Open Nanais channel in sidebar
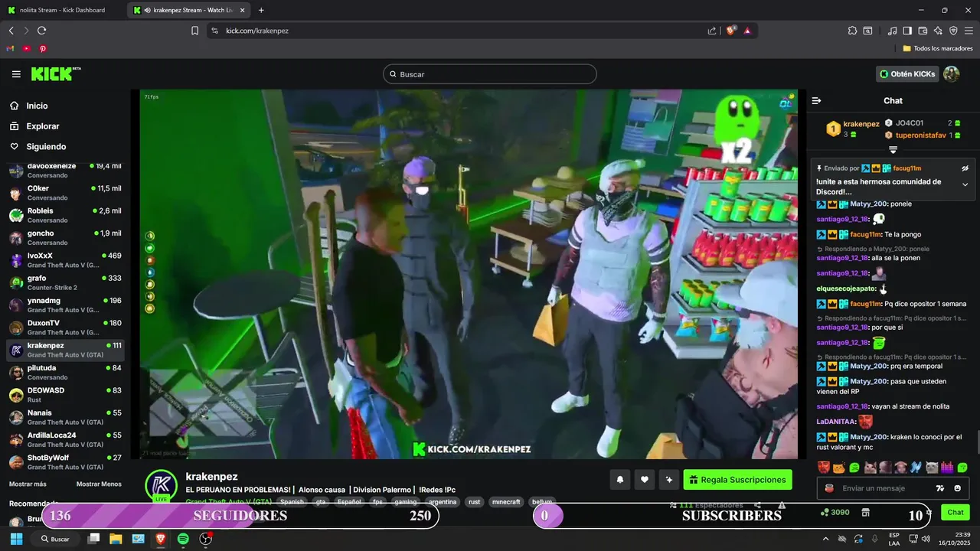This screenshot has height=551, width=980. pos(64,417)
